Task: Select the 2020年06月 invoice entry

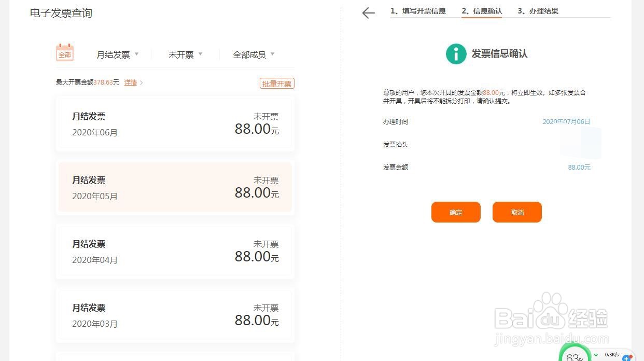Action: point(175,123)
